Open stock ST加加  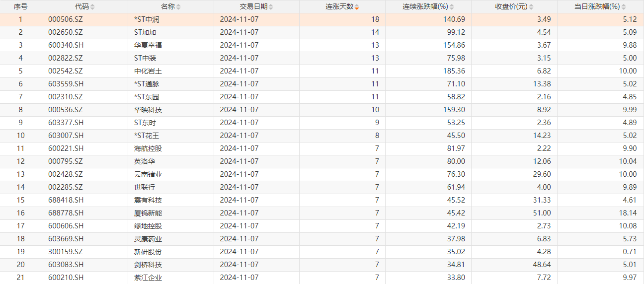pyautogui.click(x=145, y=32)
